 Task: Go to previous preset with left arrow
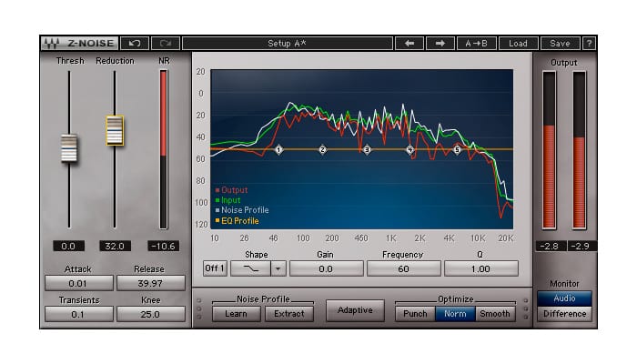(x=409, y=43)
